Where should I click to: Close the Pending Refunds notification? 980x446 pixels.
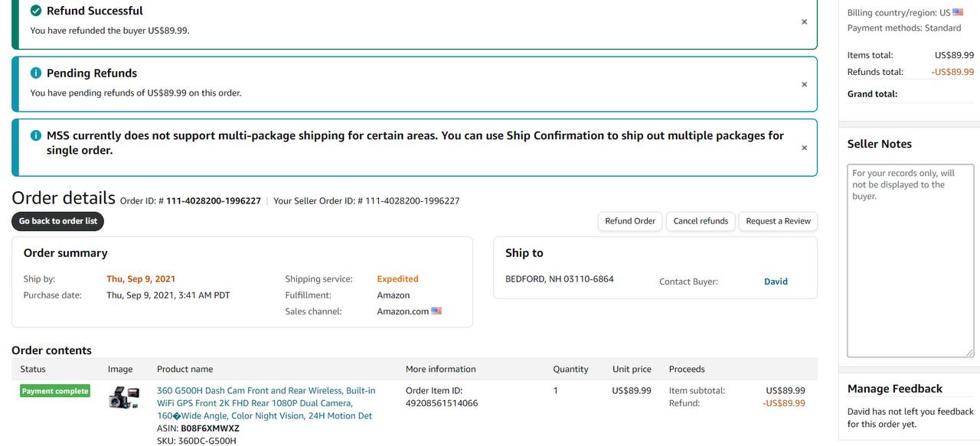coord(804,85)
